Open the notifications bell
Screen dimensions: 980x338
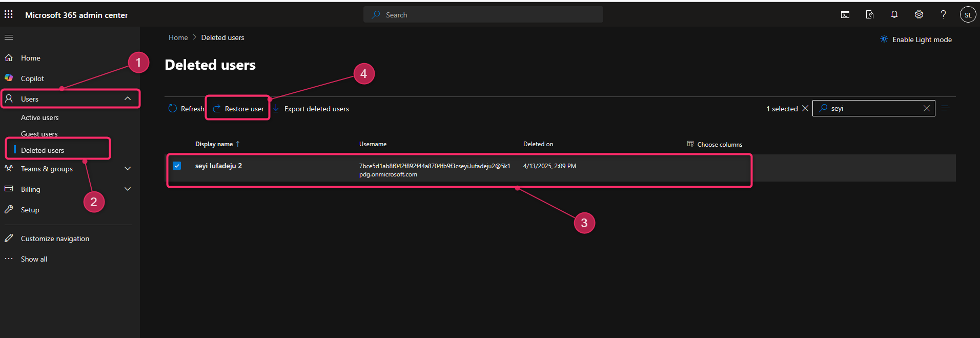pyautogui.click(x=894, y=15)
